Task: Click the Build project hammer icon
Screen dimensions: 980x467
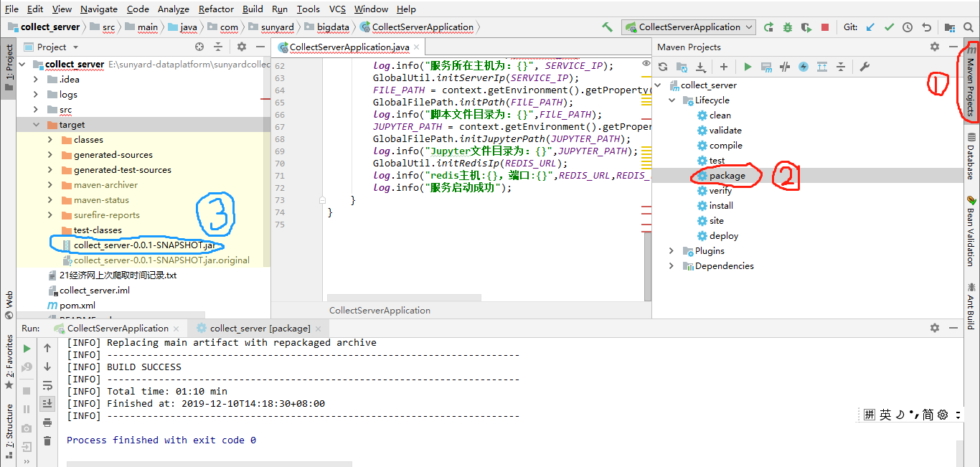Action: click(608, 27)
